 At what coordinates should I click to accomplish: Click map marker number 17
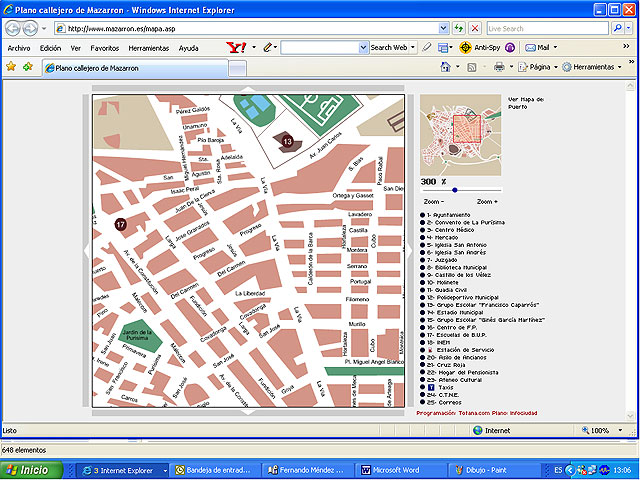(x=120, y=224)
